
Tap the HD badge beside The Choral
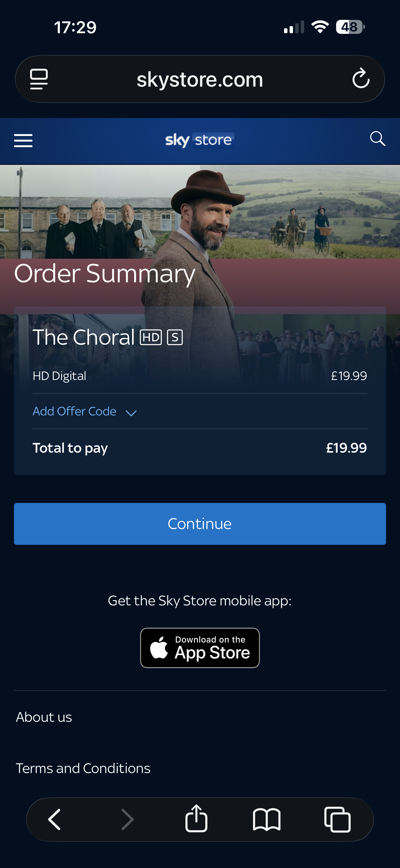[151, 337]
